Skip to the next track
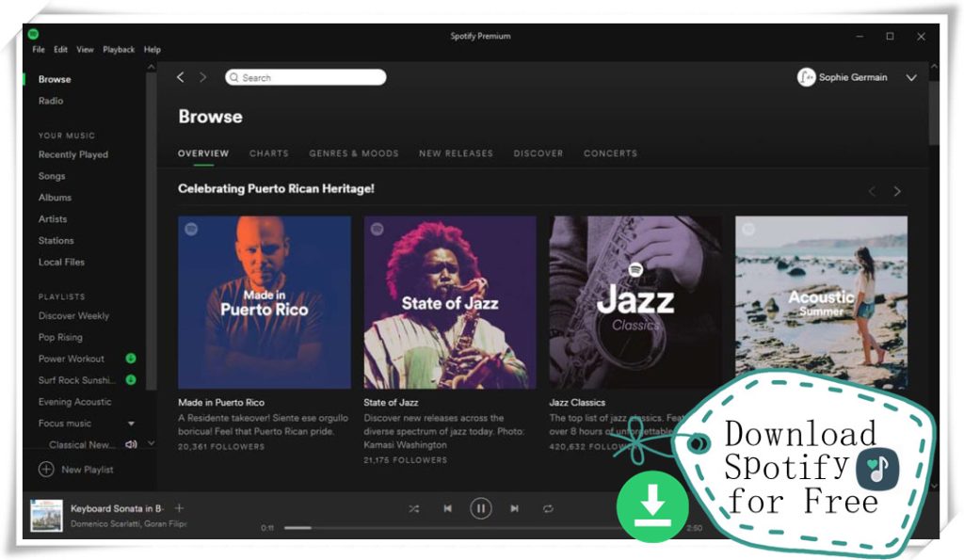Screen dimensions: 964x560 coord(514,508)
